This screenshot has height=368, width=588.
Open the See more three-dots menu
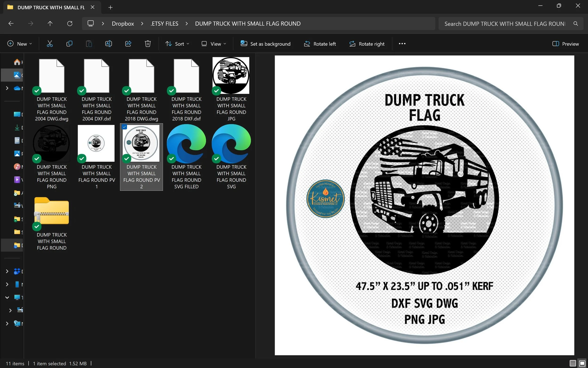click(x=402, y=44)
